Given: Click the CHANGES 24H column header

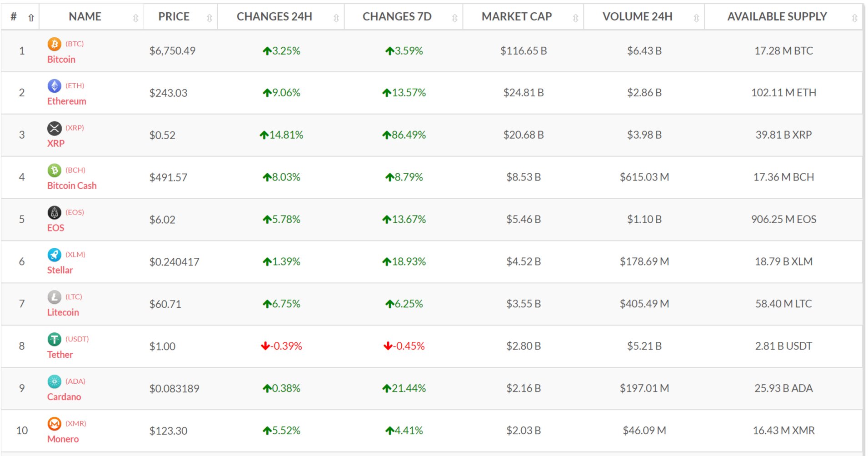Looking at the screenshot, I should coord(280,17).
